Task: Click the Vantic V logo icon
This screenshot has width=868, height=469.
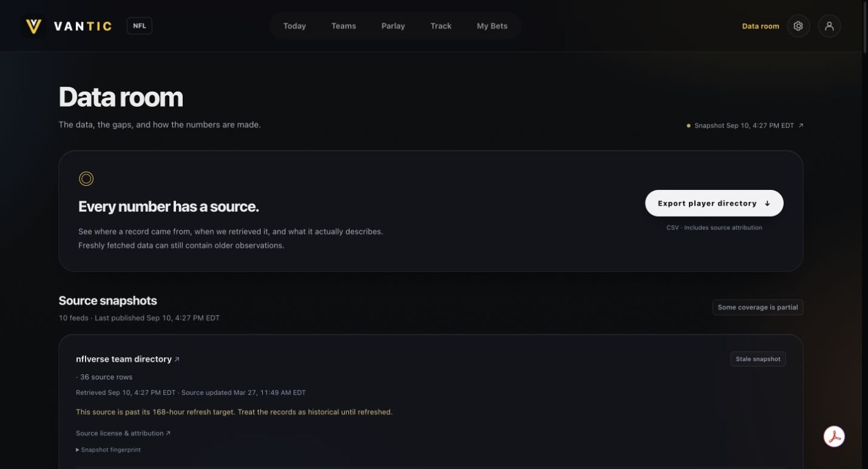Action: pos(34,26)
